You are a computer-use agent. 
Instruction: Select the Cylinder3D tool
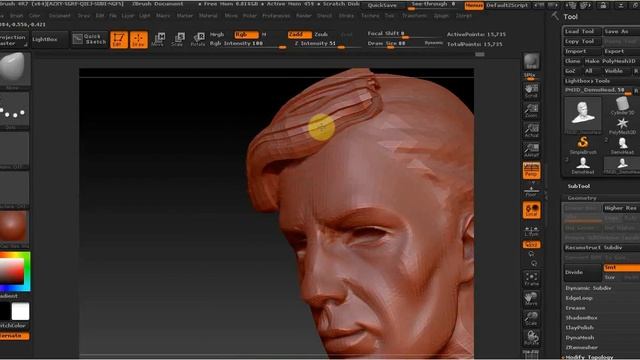point(622,106)
